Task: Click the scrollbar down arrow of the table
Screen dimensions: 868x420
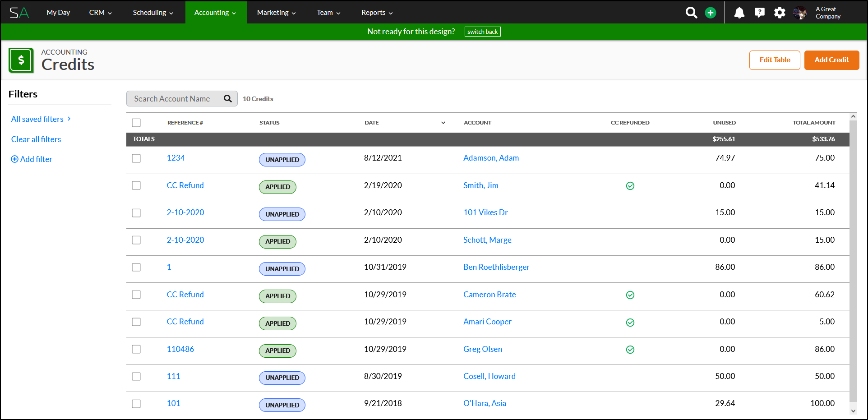Action: coord(853,411)
